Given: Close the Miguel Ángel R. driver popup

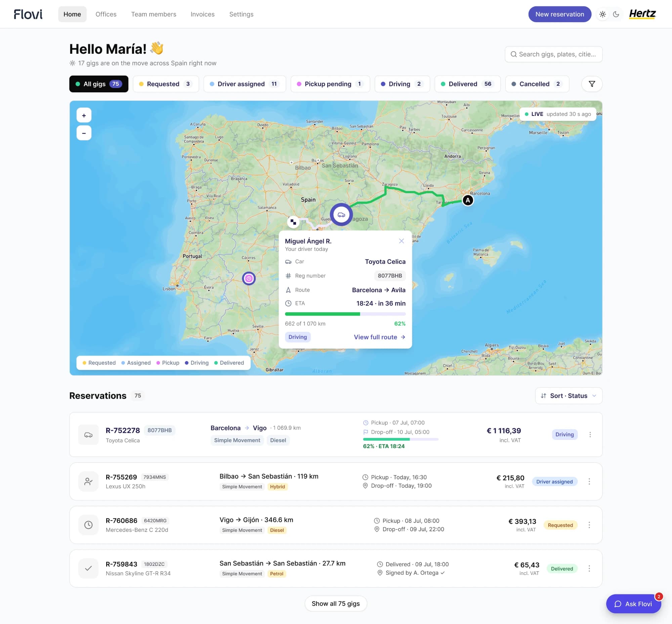Looking at the screenshot, I should 402,241.
